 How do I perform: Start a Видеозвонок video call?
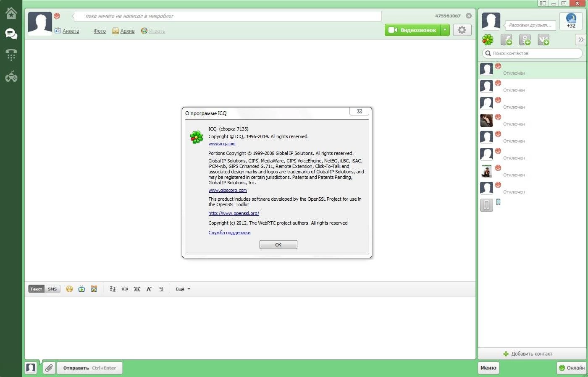(x=412, y=30)
